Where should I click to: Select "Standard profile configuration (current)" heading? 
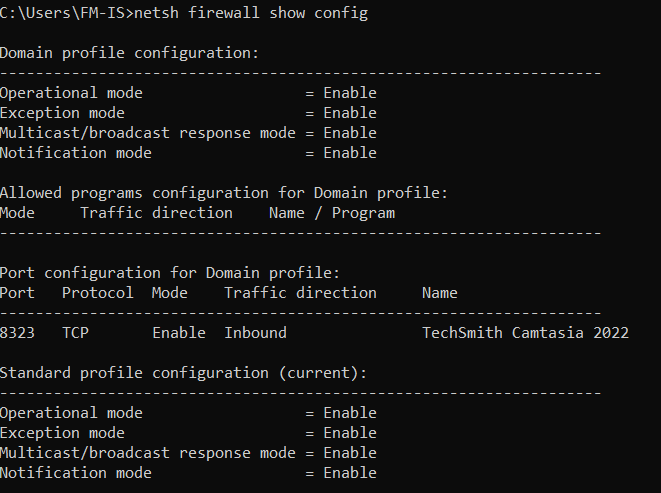click(183, 373)
